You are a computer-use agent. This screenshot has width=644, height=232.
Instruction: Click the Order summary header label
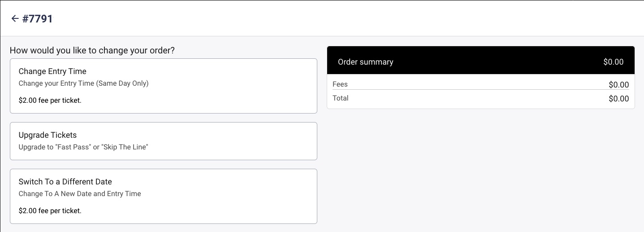(365, 62)
